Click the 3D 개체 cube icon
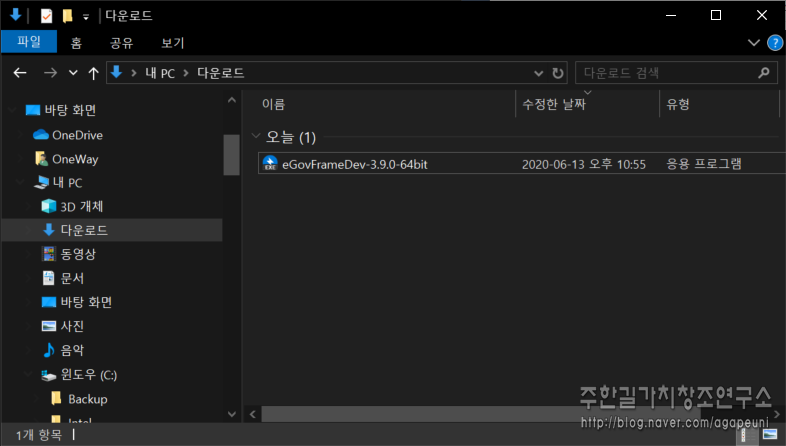Viewport: 786px width, 446px height. coord(49,206)
